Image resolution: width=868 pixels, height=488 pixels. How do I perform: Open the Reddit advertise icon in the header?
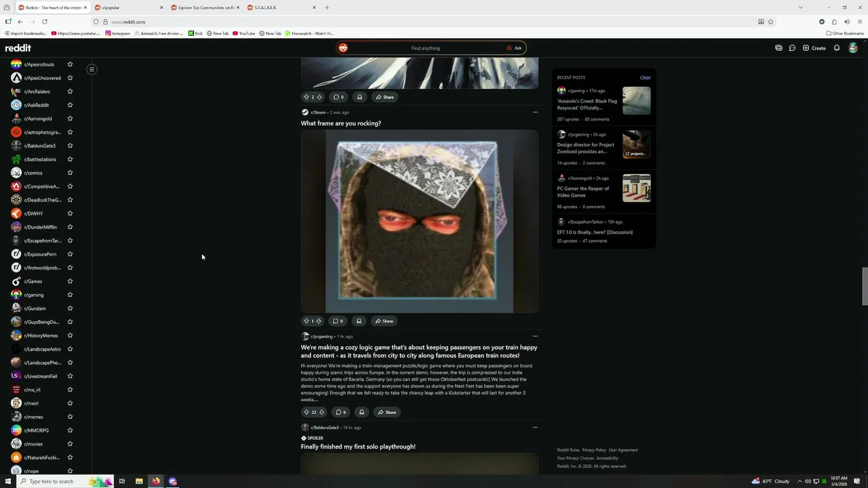(x=778, y=48)
